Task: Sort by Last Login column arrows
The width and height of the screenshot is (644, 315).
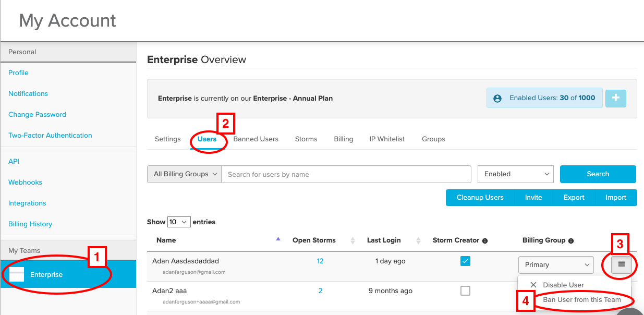Action: point(418,240)
